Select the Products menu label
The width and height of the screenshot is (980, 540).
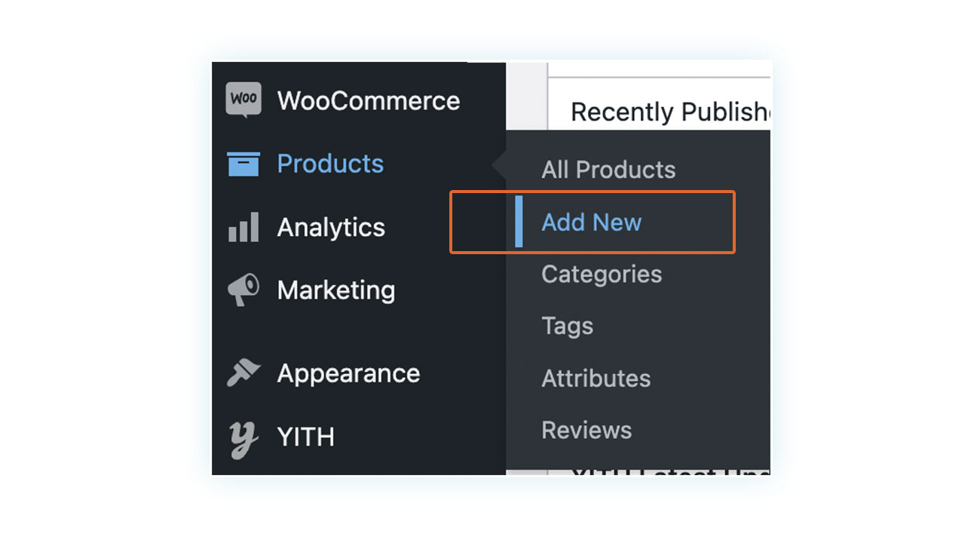330,164
